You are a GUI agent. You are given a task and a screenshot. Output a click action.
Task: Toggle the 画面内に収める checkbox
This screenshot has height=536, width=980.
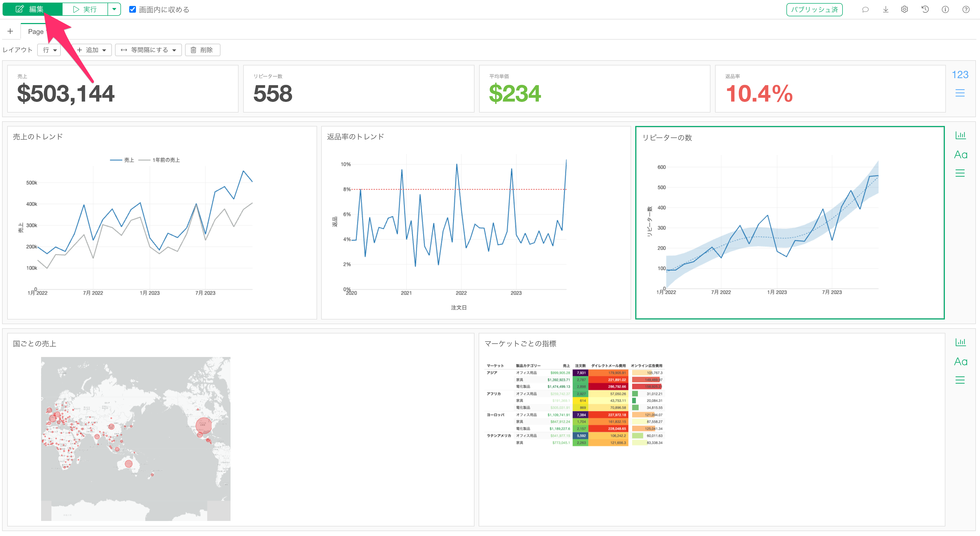pyautogui.click(x=133, y=10)
